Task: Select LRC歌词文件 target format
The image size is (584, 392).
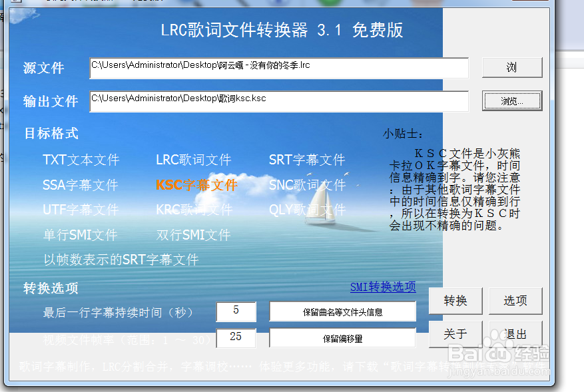Action: coord(194,160)
